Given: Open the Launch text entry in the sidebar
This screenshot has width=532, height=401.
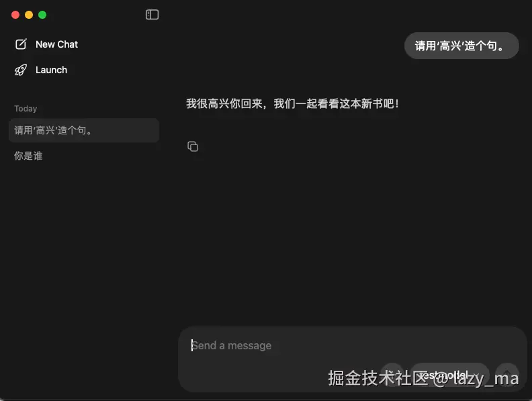Looking at the screenshot, I should (51, 70).
